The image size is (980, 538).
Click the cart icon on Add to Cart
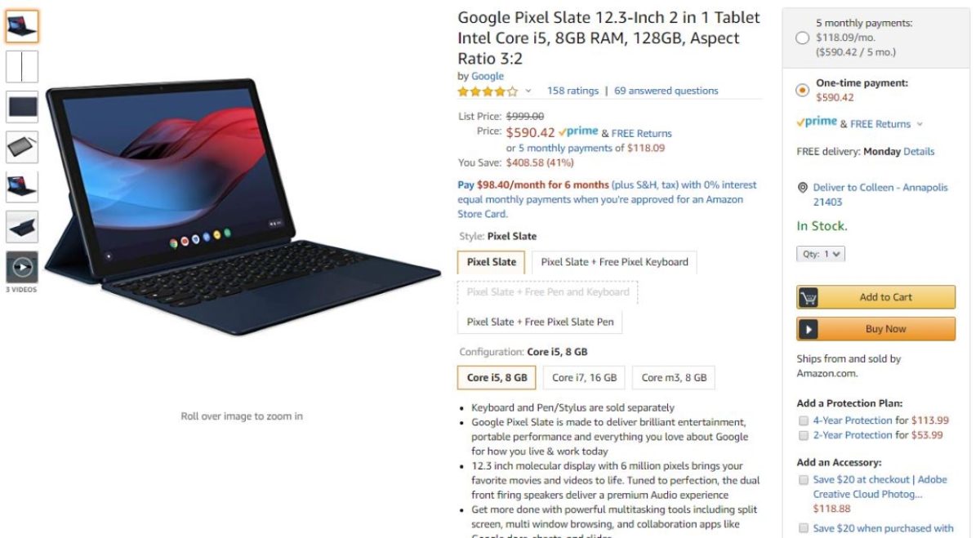[x=808, y=297]
